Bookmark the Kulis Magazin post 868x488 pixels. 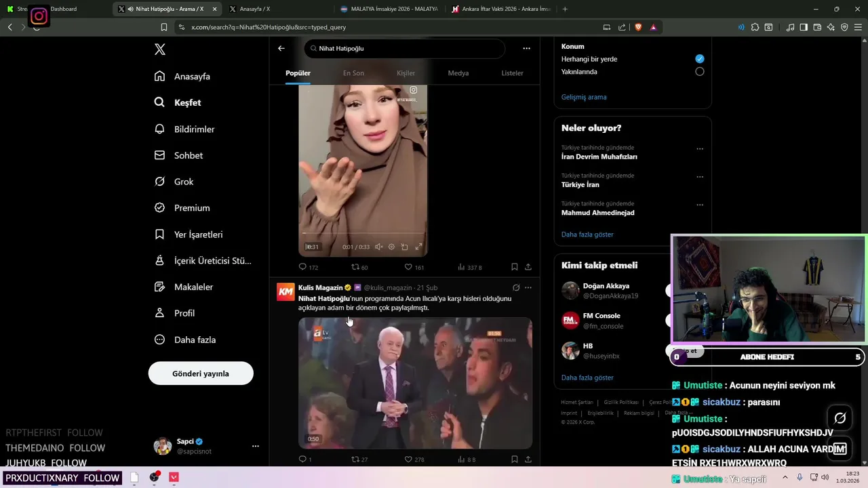point(515,459)
